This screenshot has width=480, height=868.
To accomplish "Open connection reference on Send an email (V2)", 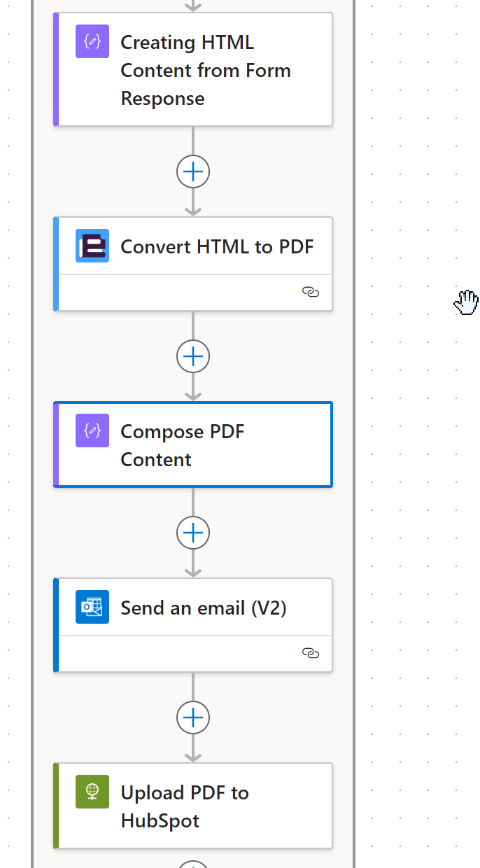I will point(311,653).
